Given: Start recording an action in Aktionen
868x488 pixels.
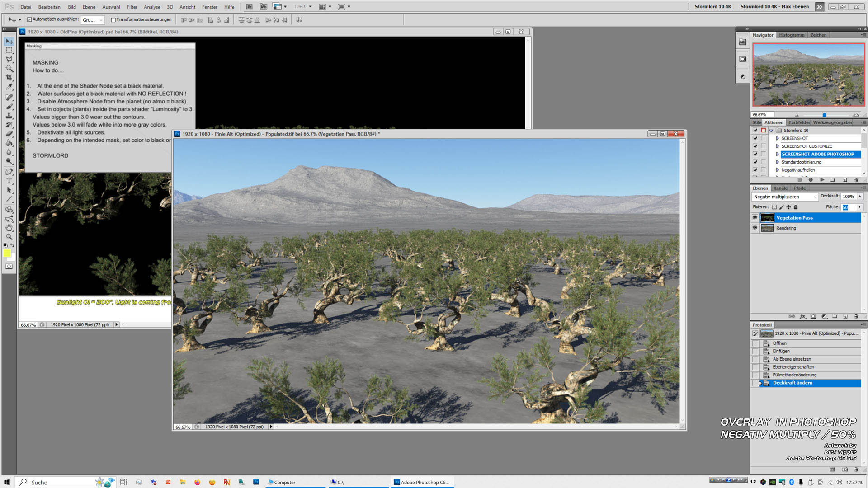Looking at the screenshot, I should (811, 180).
